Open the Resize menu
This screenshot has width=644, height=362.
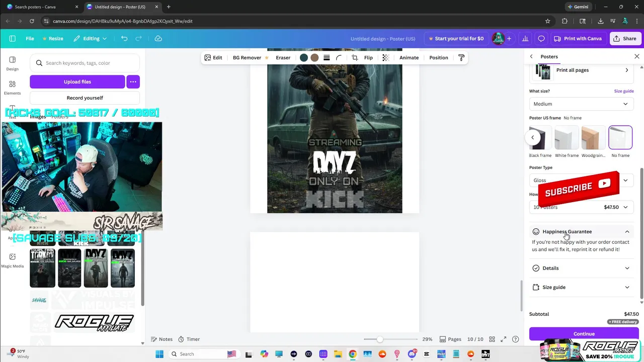click(53, 39)
